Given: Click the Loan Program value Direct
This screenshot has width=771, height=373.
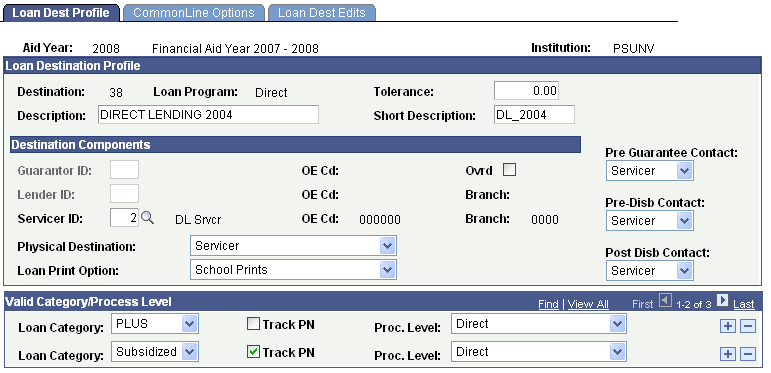Looking at the screenshot, I should tap(271, 92).
